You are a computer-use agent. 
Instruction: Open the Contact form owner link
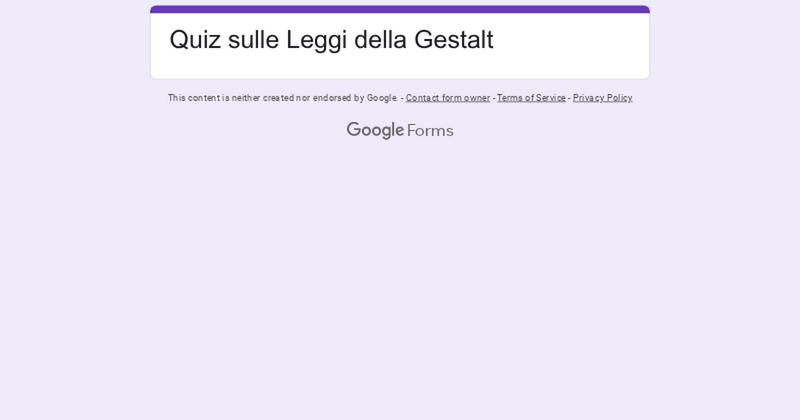pyautogui.click(x=448, y=98)
